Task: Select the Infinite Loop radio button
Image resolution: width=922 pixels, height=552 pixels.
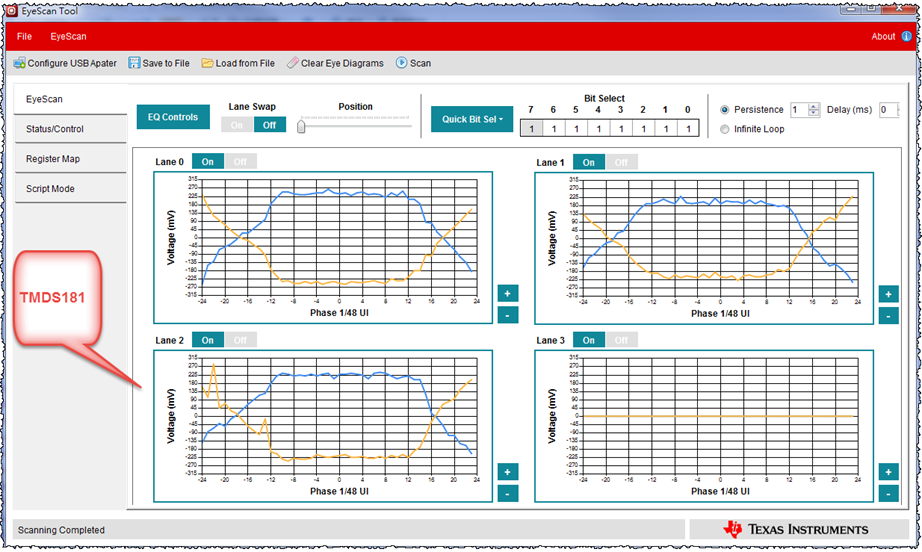Action: click(x=724, y=129)
